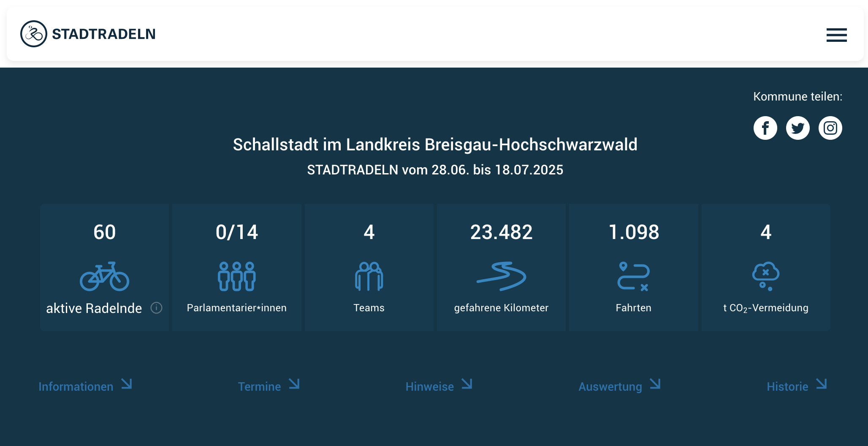Go to the Hinweise section
This screenshot has height=446, width=868.
pos(429,386)
